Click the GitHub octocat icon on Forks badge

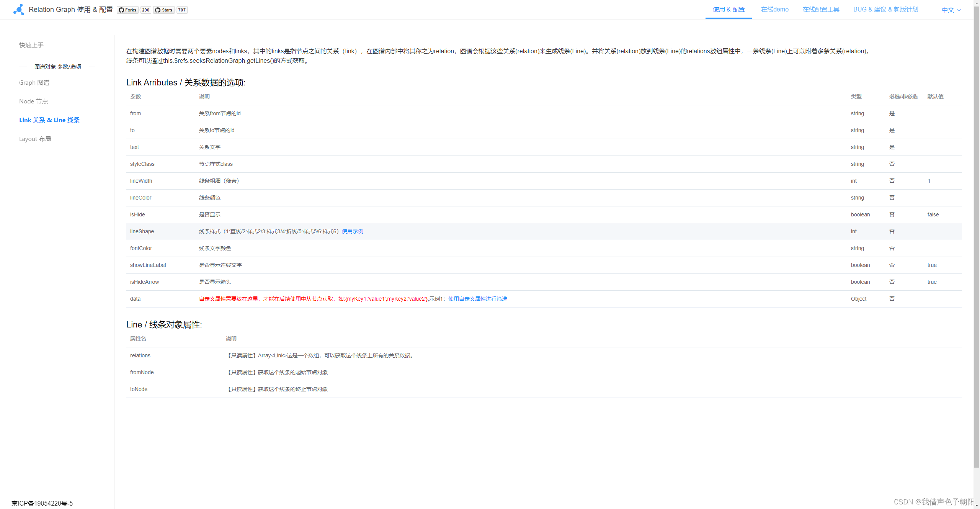click(x=121, y=10)
